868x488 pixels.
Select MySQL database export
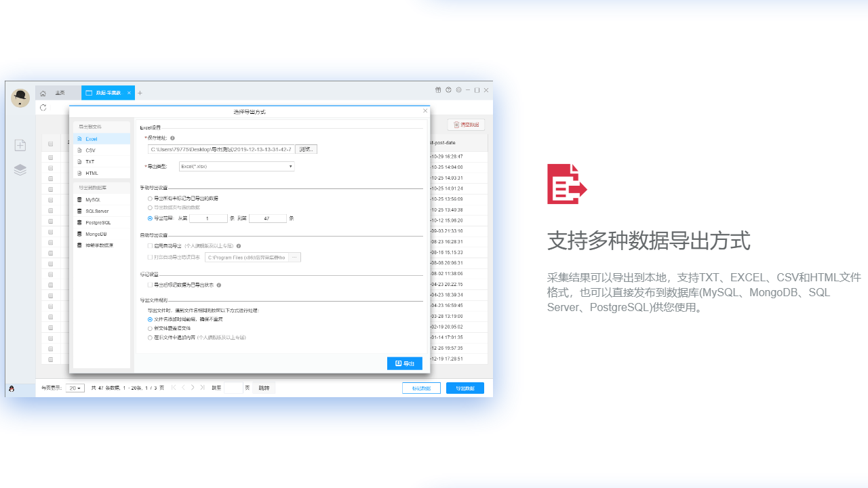pos(92,199)
